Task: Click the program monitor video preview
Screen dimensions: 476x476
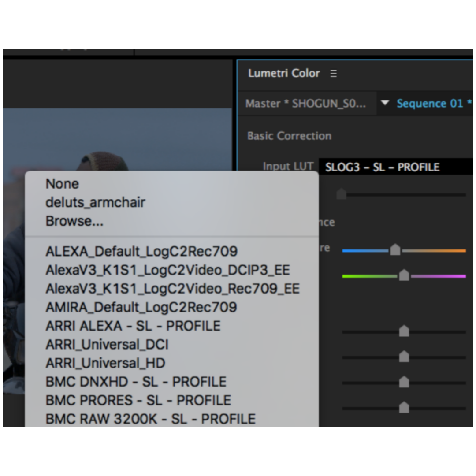Action: [117, 140]
